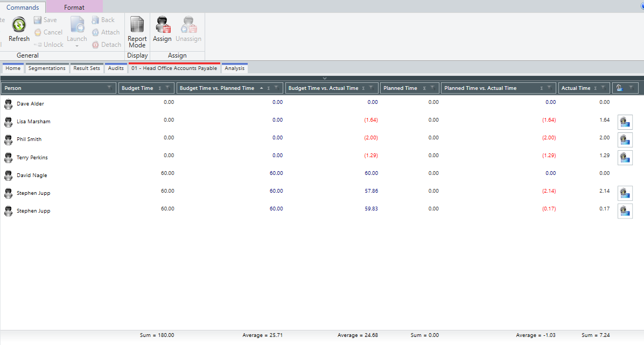Open time detail icon in 0.17 actual row
644x345 pixels.
(x=625, y=210)
